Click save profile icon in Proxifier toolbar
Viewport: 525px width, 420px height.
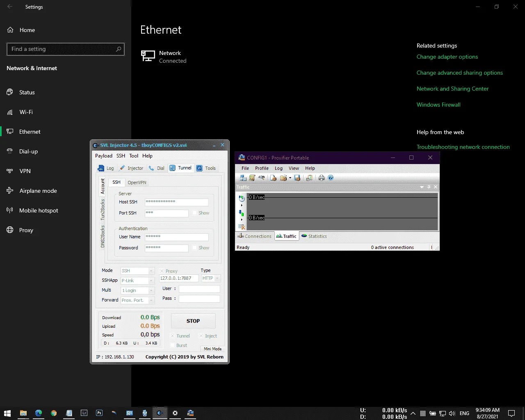[x=297, y=178]
